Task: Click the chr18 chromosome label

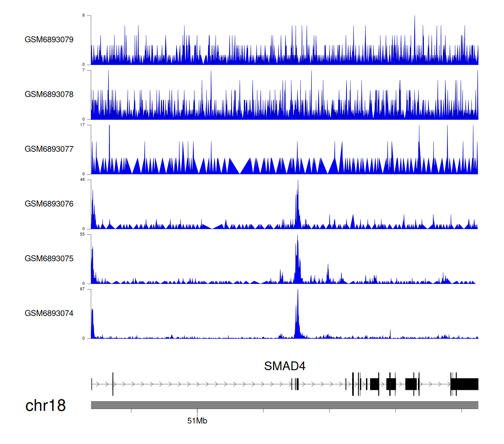Action: [45, 406]
